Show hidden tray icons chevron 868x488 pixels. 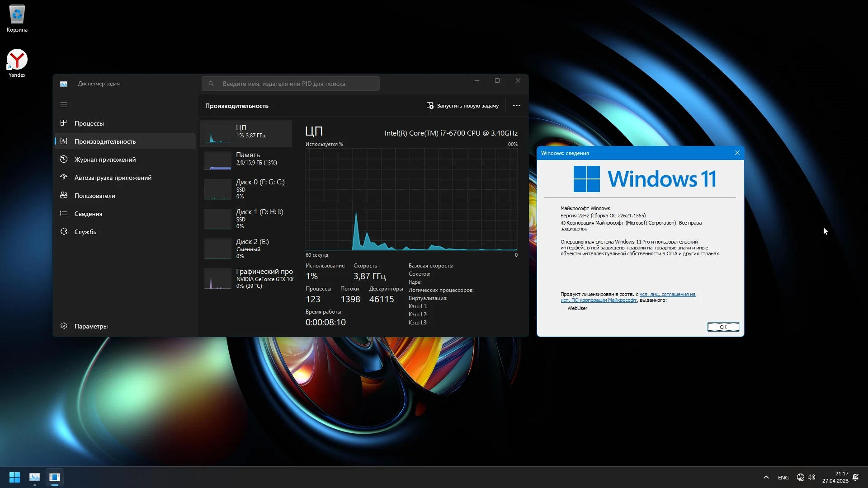click(x=766, y=477)
